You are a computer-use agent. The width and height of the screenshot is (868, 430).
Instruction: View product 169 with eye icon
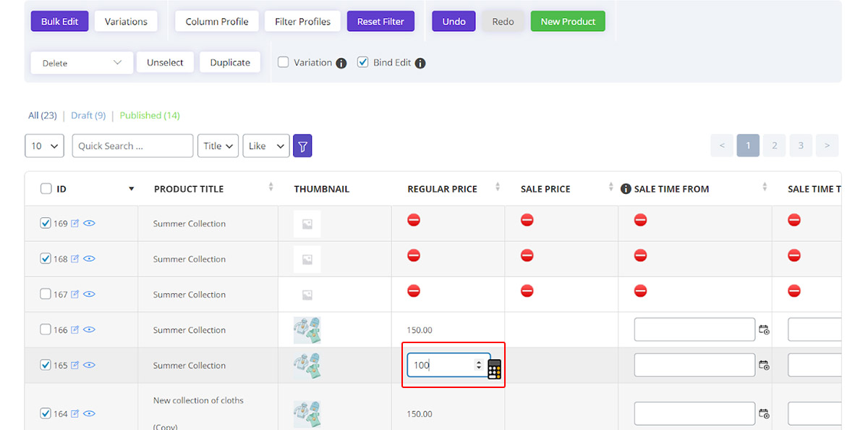click(89, 224)
